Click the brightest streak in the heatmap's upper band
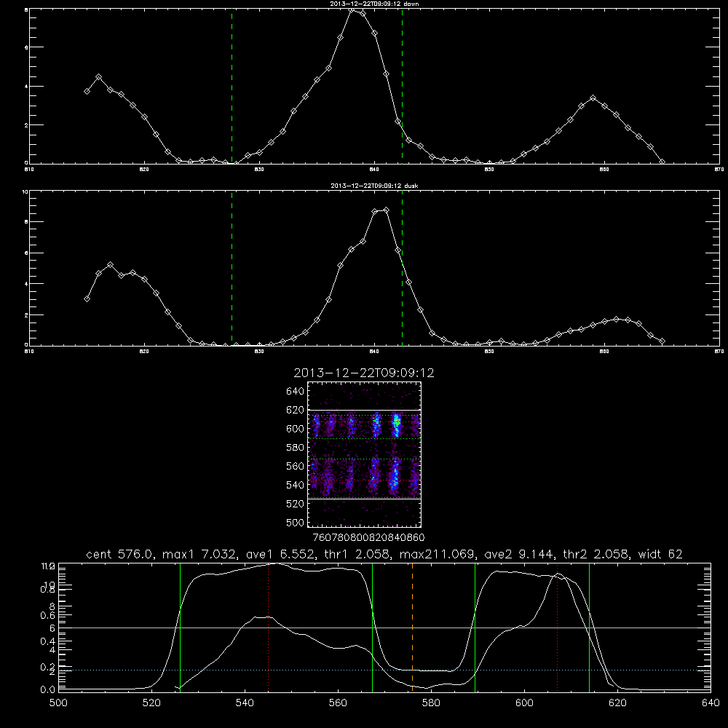Screen dimensions: 728x728 point(397,425)
